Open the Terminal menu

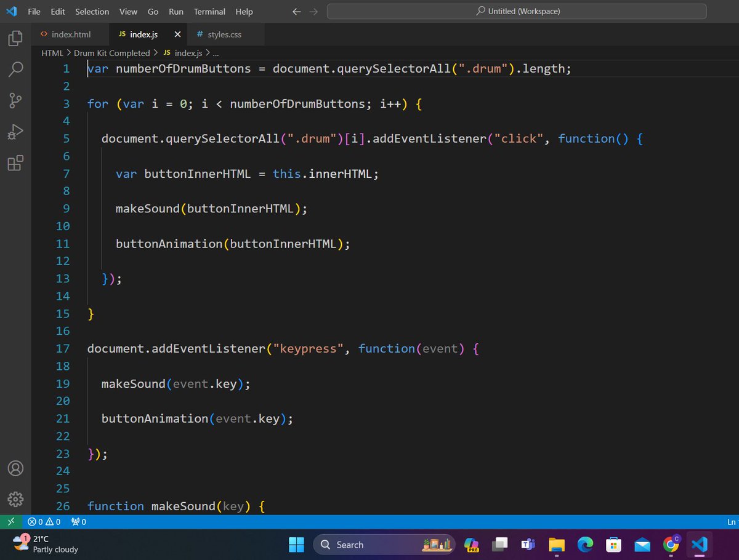(x=209, y=11)
